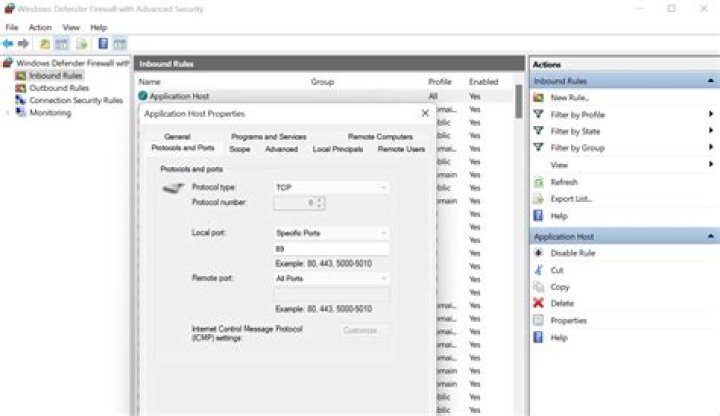Click the New Rule icon
The height and width of the screenshot is (416, 720).
click(x=539, y=97)
